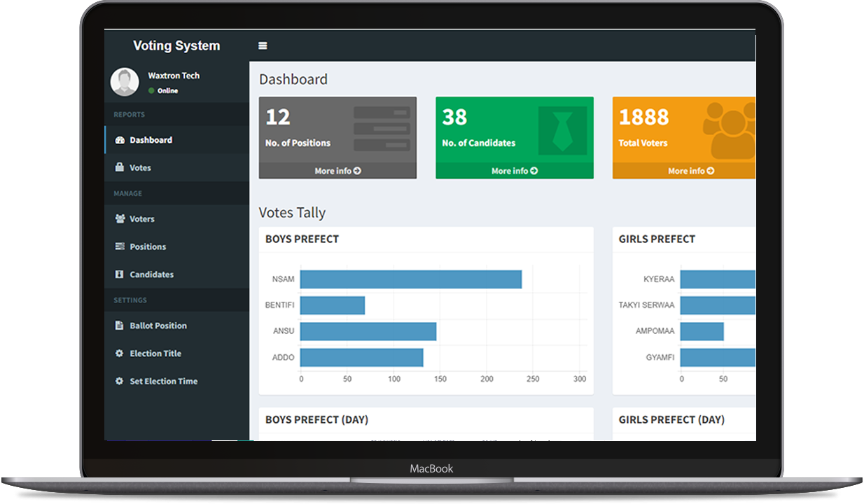Click the green No. of Candidates card
The height and width of the screenshot is (504, 864).
tap(514, 130)
